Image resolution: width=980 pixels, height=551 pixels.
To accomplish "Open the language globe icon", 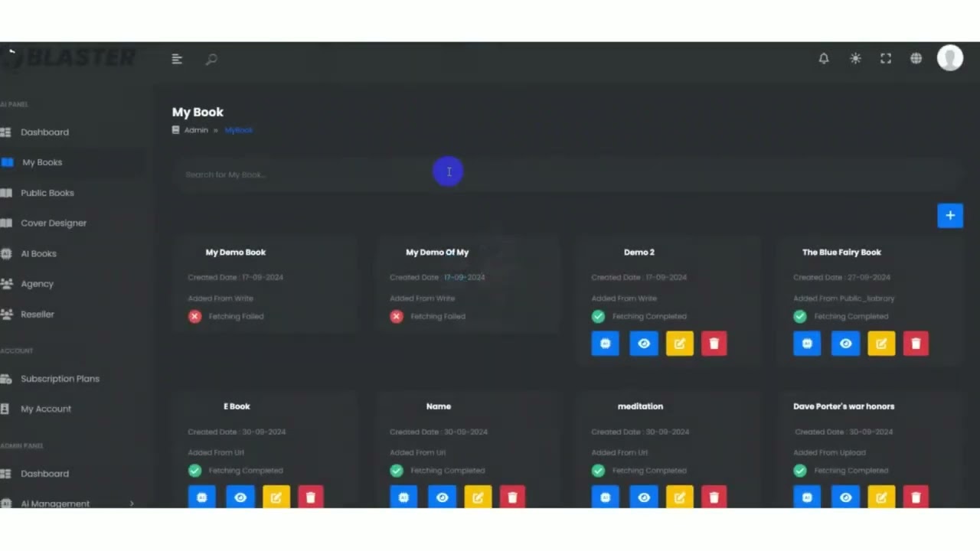I will (x=916, y=58).
